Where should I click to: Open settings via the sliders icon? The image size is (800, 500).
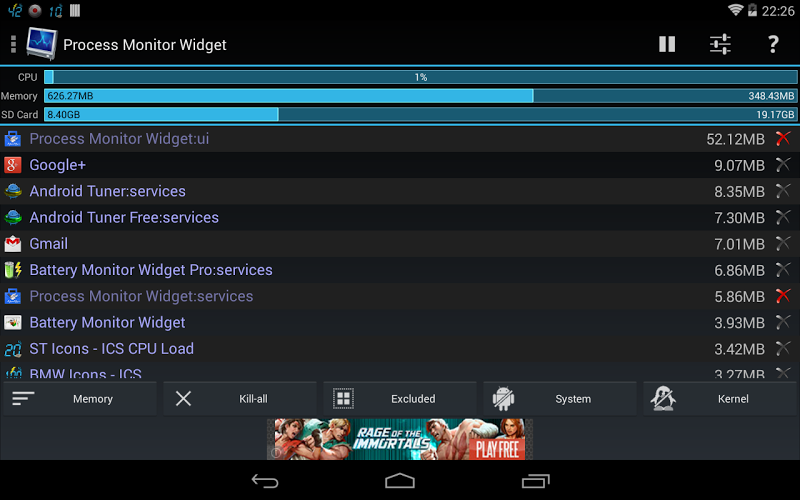click(x=720, y=44)
